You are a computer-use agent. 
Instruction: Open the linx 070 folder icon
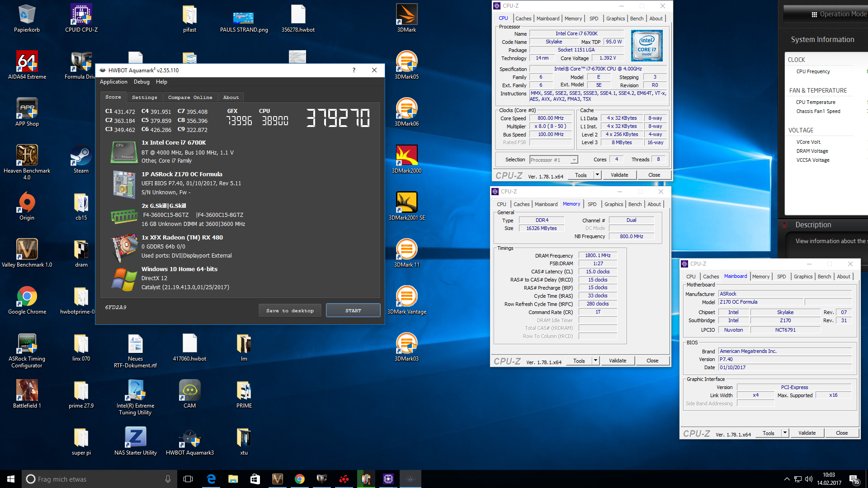81,347
